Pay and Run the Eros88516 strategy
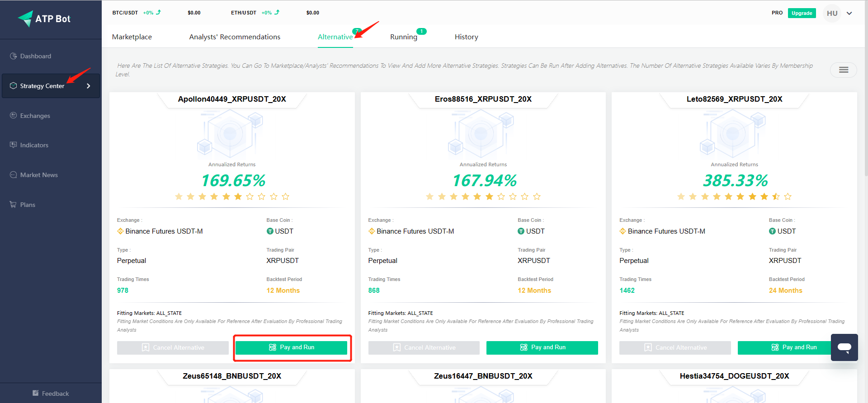 (542, 347)
